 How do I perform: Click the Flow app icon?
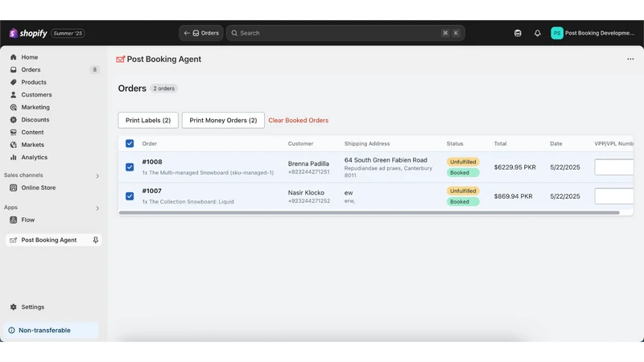[14, 220]
